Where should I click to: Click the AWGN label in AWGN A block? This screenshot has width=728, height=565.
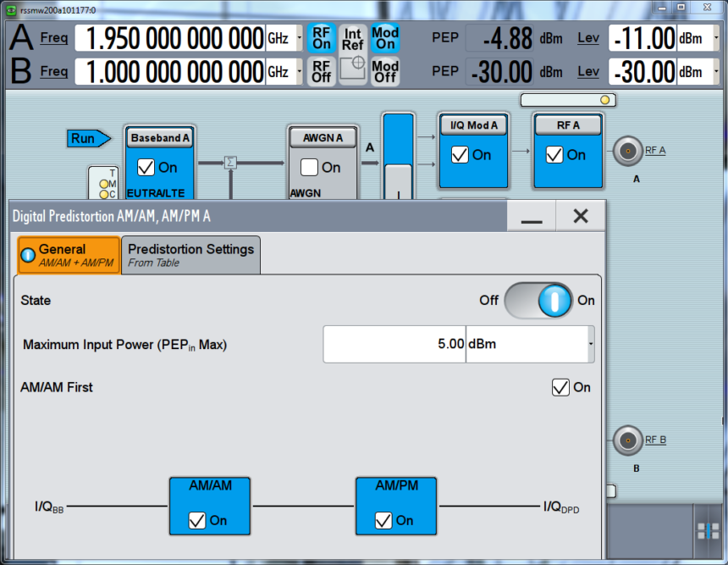306,193
